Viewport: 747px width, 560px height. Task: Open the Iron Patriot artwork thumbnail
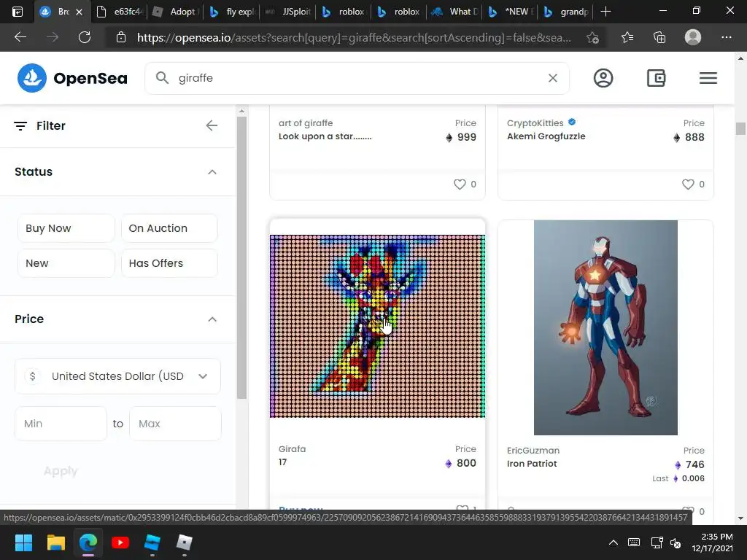point(605,327)
